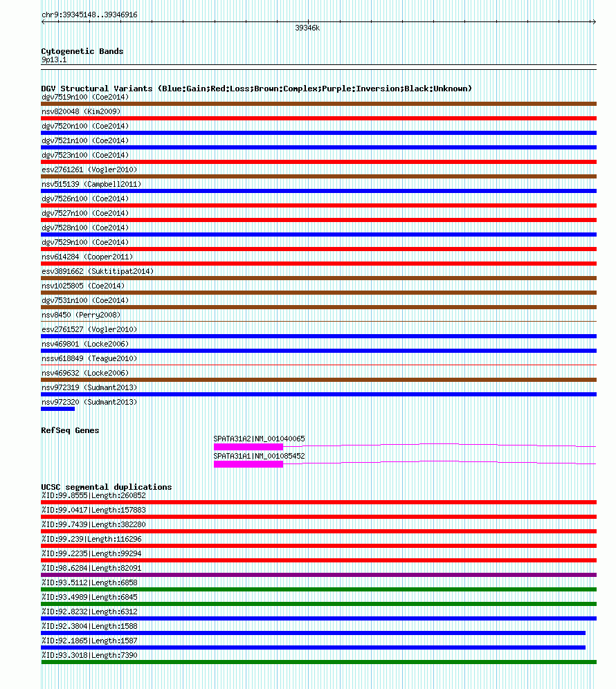Click the DGV Structural Variants track title
616x689 pixels.
pos(256,89)
